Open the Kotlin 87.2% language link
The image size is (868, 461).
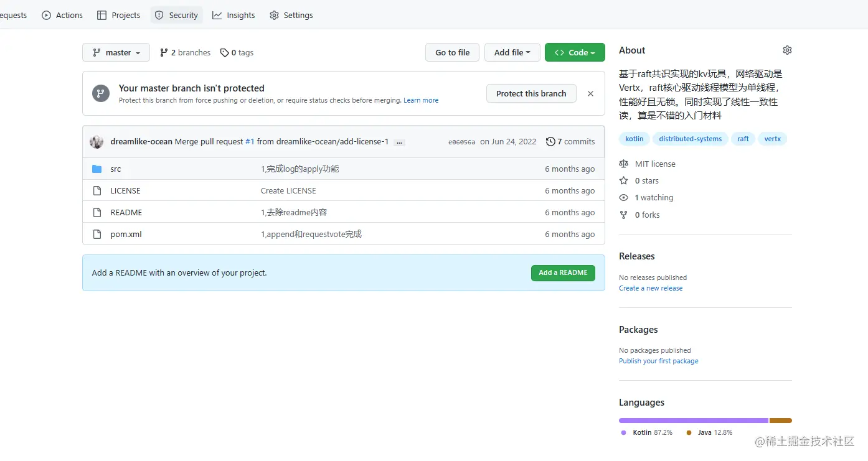(646, 433)
